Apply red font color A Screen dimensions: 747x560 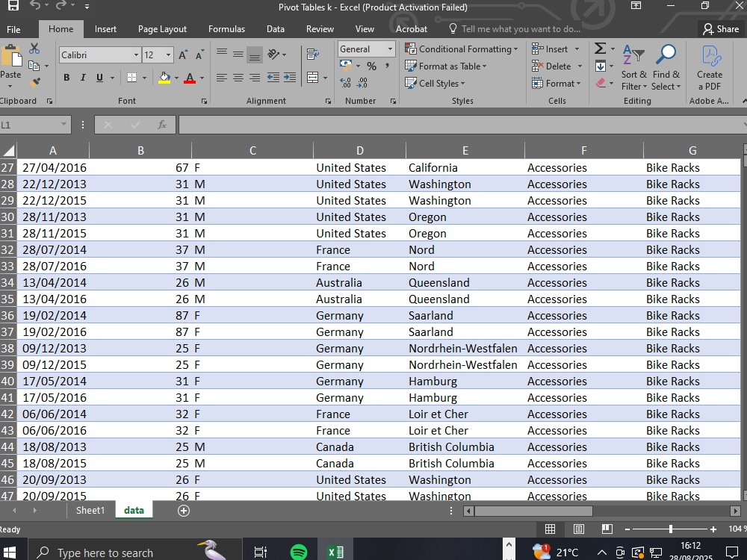pos(190,78)
